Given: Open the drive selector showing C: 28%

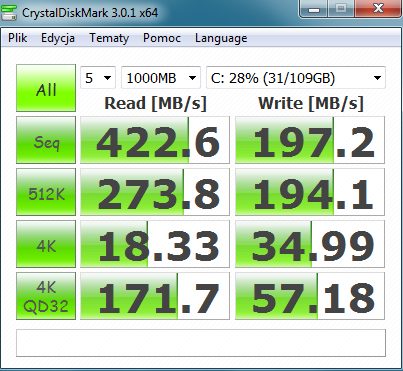Looking at the screenshot, I should (x=296, y=78).
